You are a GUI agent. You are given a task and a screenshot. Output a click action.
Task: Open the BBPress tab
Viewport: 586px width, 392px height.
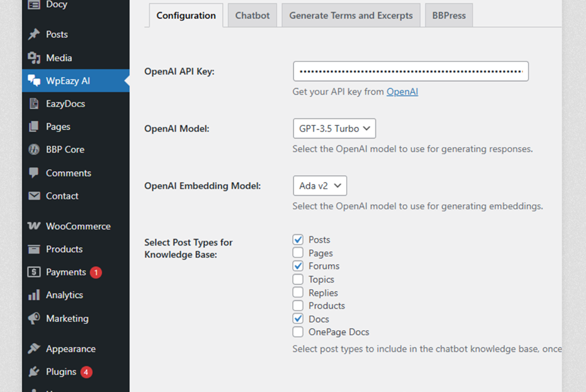click(x=449, y=15)
